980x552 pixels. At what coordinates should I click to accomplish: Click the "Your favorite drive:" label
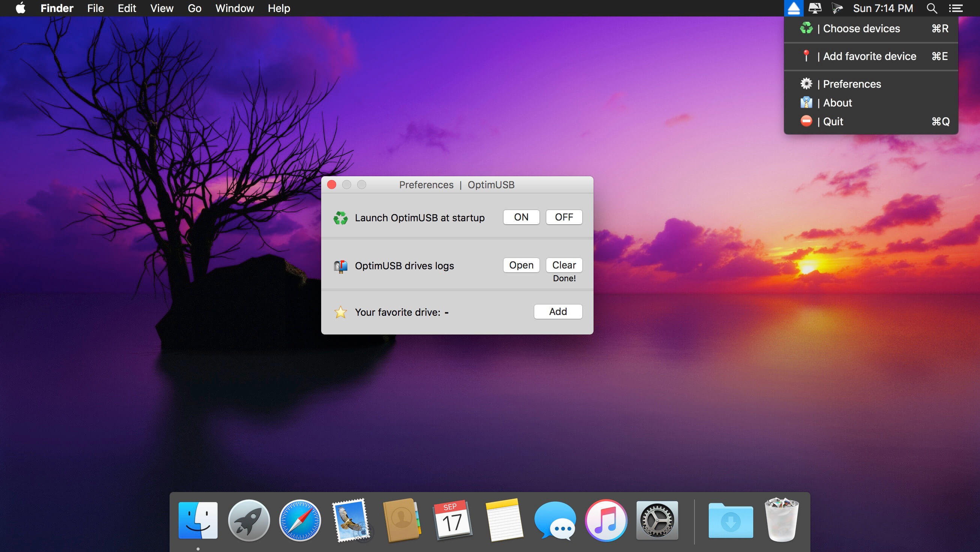point(398,312)
